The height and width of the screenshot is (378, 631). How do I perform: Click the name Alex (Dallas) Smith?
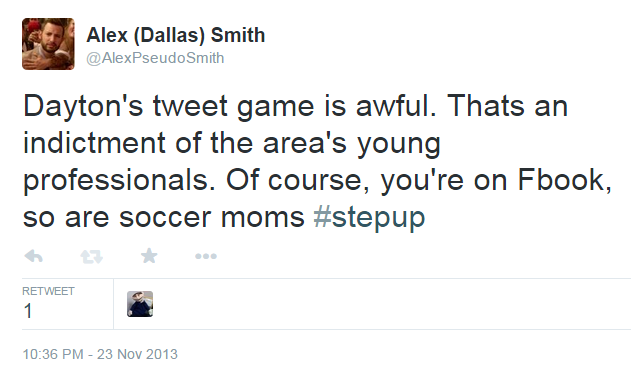click(x=175, y=35)
